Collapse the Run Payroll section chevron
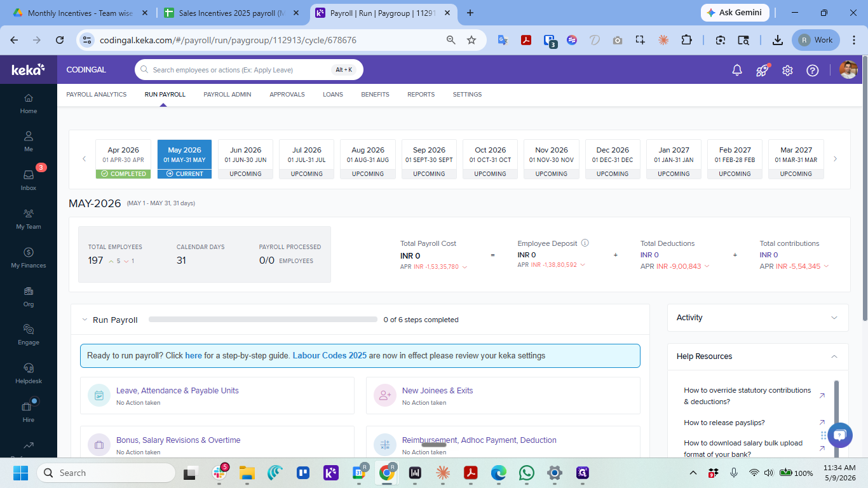Screen dimensions: 868x488 click(x=85, y=320)
